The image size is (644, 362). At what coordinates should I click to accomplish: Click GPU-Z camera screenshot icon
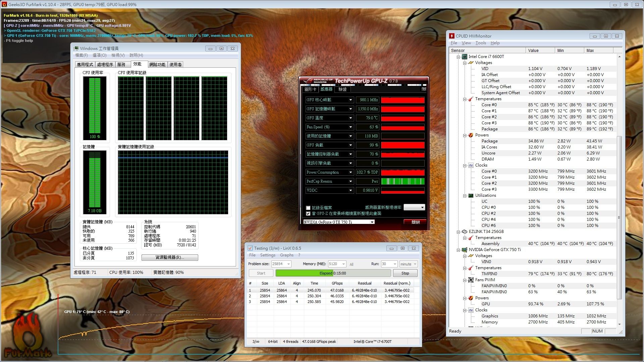(x=424, y=89)
